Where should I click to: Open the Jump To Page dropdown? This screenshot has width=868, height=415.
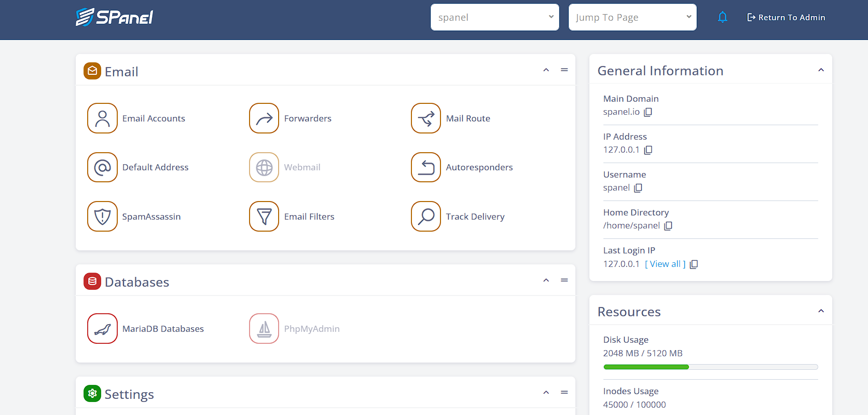click(632, 17)
